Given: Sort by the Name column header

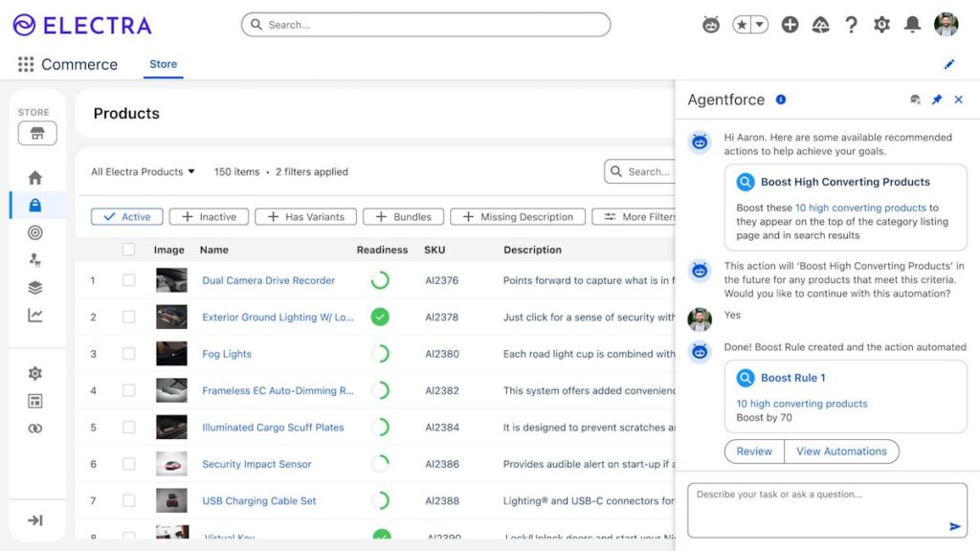Looking at the screenshot, I should click(x=214, y=250).
